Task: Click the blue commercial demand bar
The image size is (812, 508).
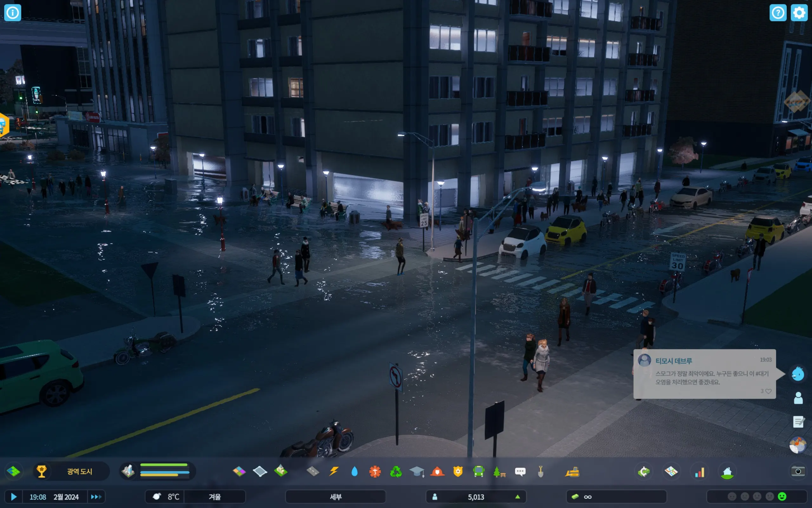Action: pyautogui.click(x=165, y=472)
